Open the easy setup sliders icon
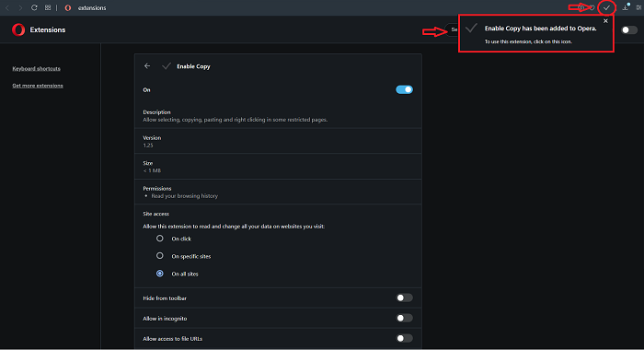 coord(638,7)
